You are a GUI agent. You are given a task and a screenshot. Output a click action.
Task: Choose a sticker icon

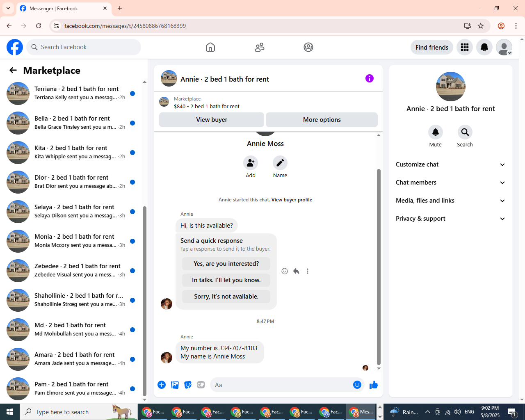coord(188,385)
